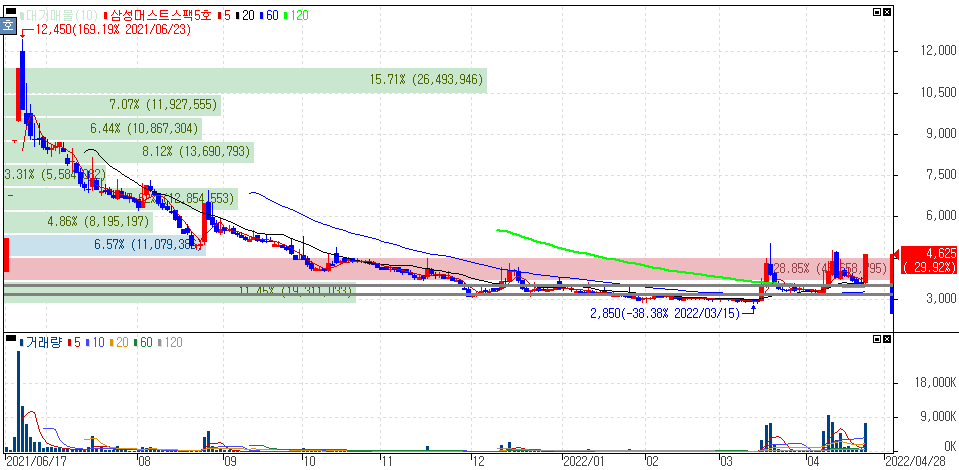Viewport: 959px width, 470px height.
Task: Toggle volume 5-day average legend
Action: 73,343
